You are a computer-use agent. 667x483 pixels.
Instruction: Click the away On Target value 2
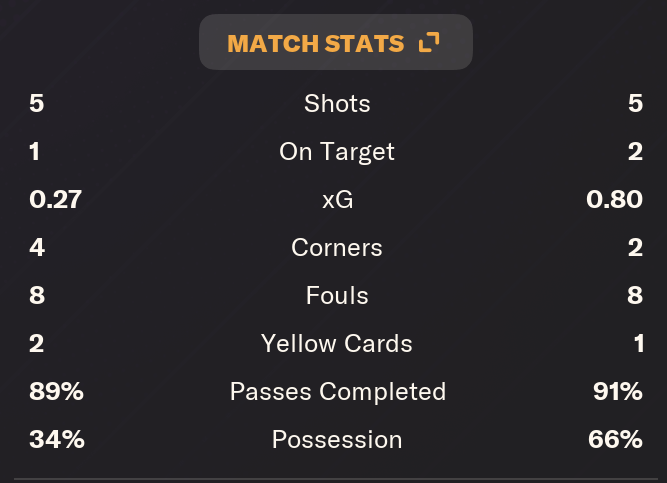coord(635,151)
